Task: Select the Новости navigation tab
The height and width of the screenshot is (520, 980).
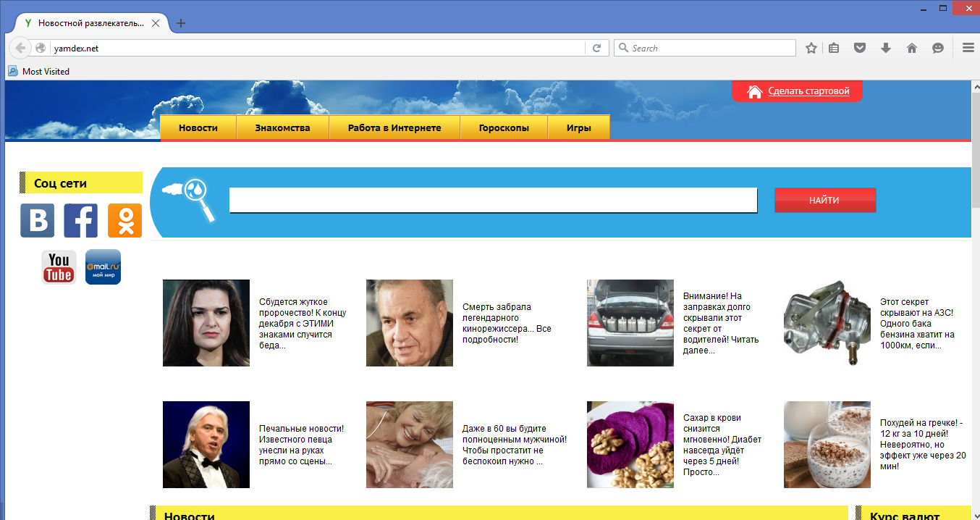Action: [198, 127]
